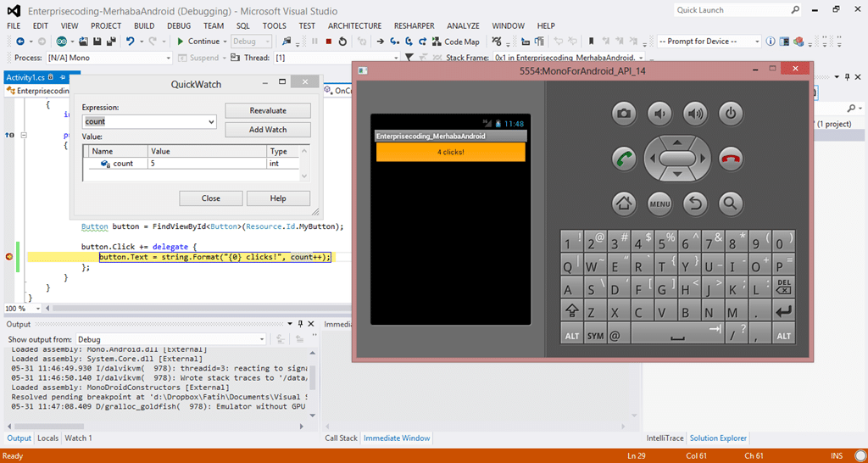Click the Output panel vertical scrollbar
Screen dimensions: 868x463
[x=313, y=384]
